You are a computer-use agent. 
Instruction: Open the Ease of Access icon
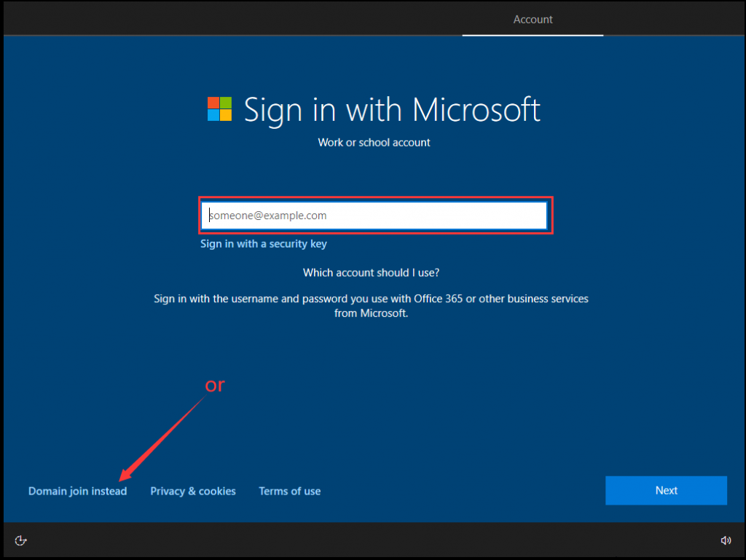click(x=20, y=540)
